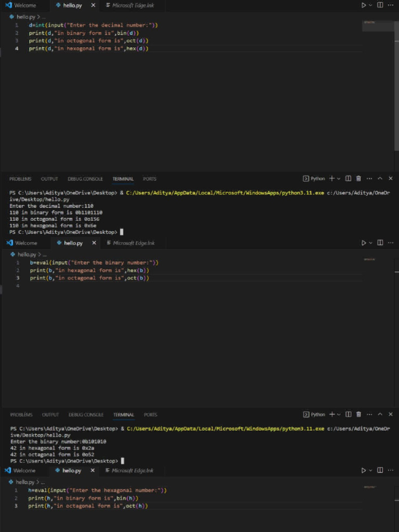The image size is (399, 532).
Task: Open More Actions in the hexagonal-number editor
Action: pos(391,471)
